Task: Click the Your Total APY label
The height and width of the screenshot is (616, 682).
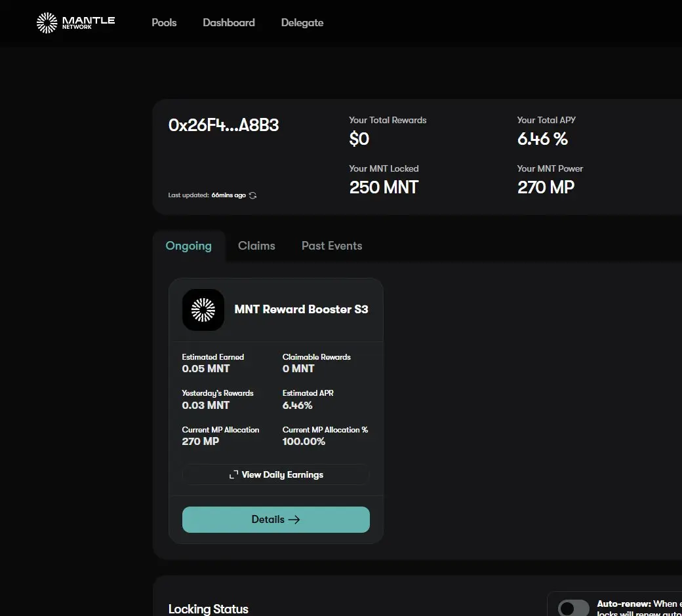Action: 546,120
